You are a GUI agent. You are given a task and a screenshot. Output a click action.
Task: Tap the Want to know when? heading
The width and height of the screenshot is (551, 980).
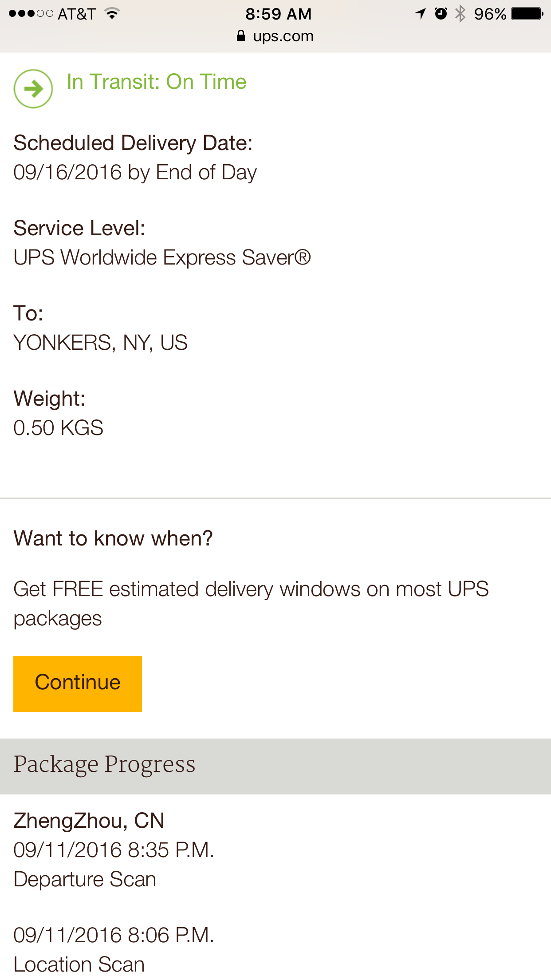point(113,538)
